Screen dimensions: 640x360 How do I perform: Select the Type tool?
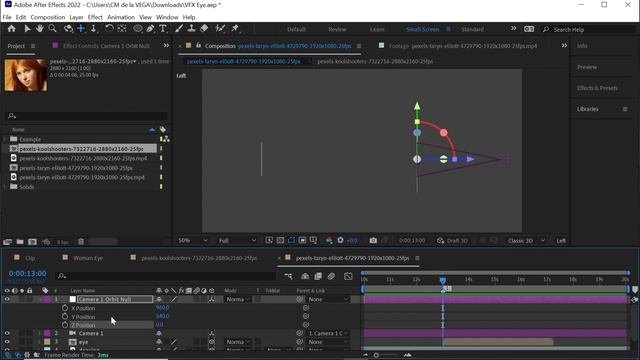pyautogui.click(x=163, y=29)
